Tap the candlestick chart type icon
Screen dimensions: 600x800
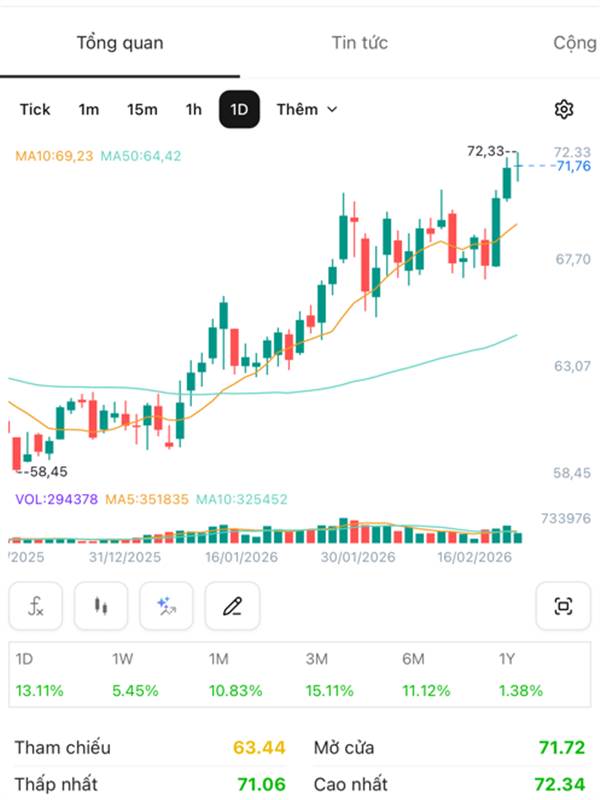101,606
